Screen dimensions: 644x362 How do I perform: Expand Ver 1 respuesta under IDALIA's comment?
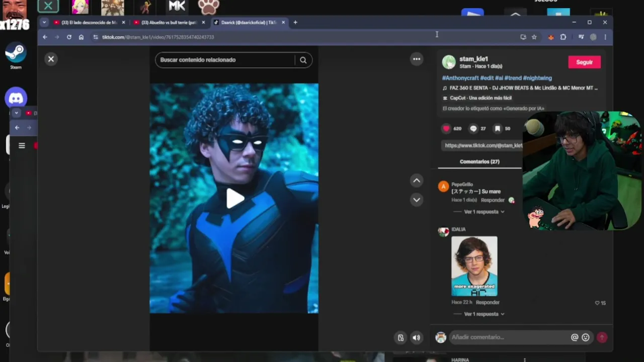pyautogui.click(x=484, y=314)
